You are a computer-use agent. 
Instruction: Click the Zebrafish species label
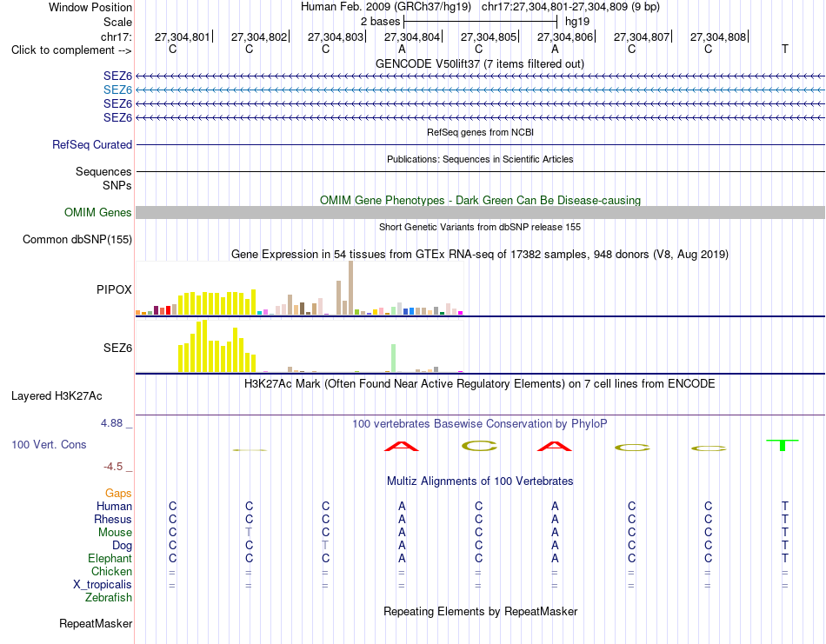coord(109,598)
